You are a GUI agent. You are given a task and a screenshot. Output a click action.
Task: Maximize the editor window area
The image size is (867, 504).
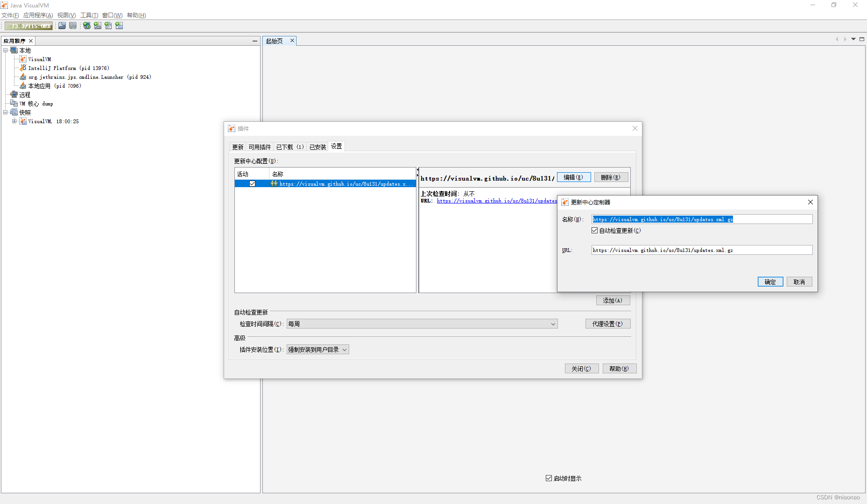pyautogui.click(x=862, y=39)
